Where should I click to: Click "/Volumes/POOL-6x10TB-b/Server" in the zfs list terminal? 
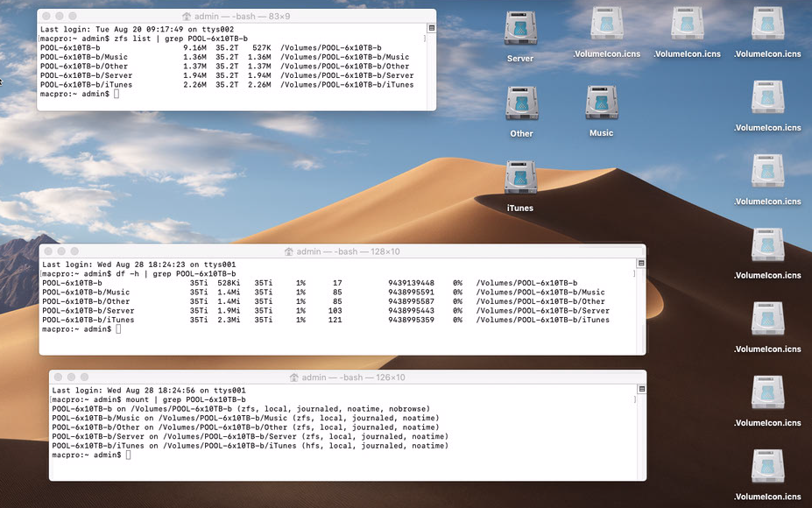click(347, 75)
